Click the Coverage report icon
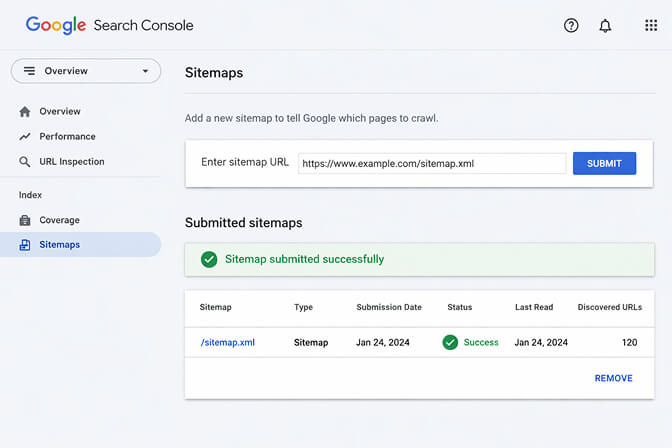The width and height of the screenshot is (672, 448). 25,220
